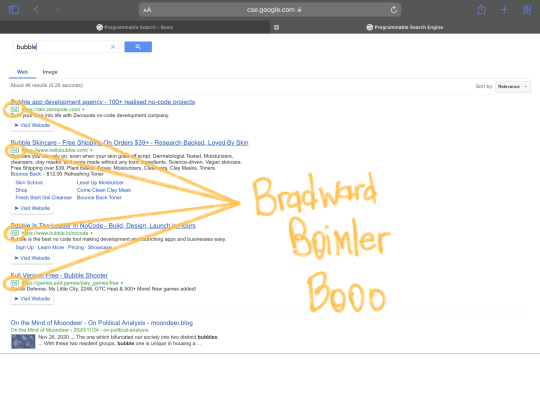This screenshot has height=405, width=540.
Task: Close the Programmable Search Engine tab
Action: [276, 27]
